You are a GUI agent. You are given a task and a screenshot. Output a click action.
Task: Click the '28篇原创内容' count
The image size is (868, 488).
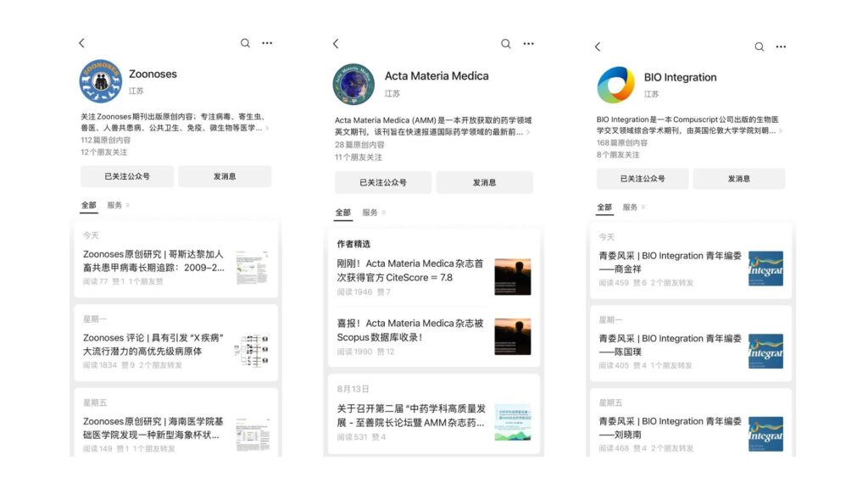(359, 145)
